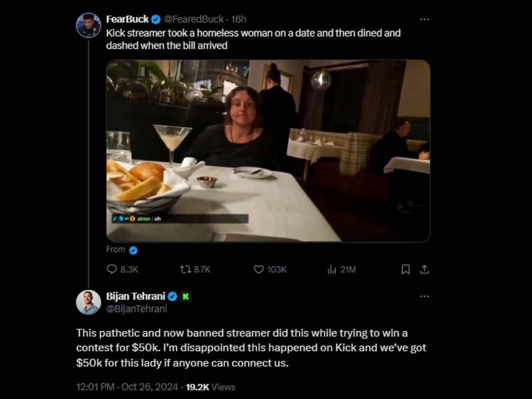532x399 pixels.
Task: Click the verified badge beside From
Action: pos(133,250)
